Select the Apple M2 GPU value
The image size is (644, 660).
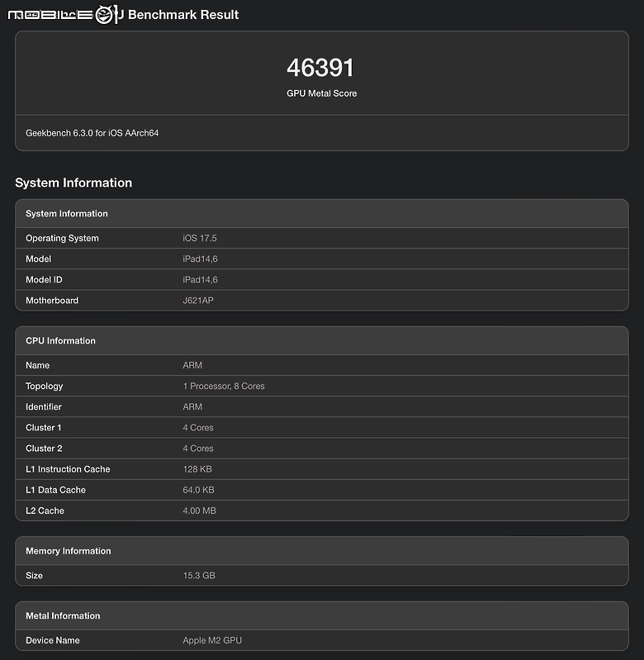(212, 640)
